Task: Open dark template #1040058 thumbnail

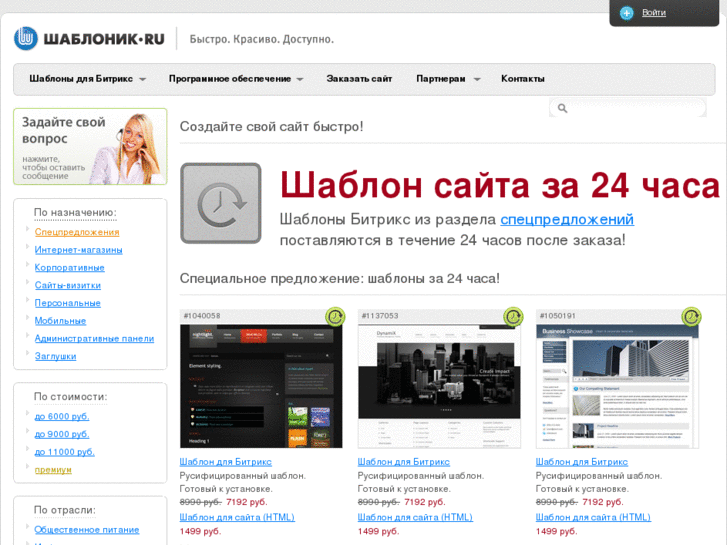Action: [261, 386]
